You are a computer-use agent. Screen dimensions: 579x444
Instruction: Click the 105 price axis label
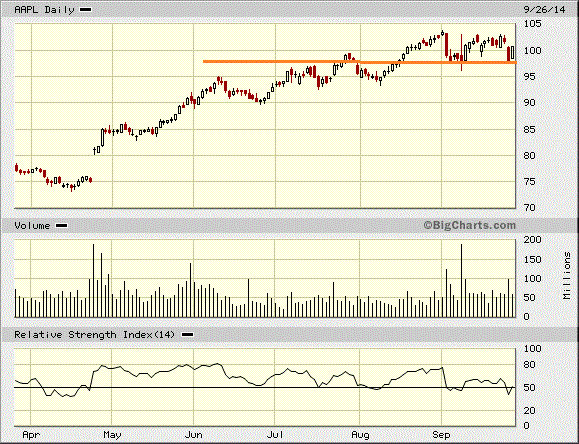[x=533, y=24]
